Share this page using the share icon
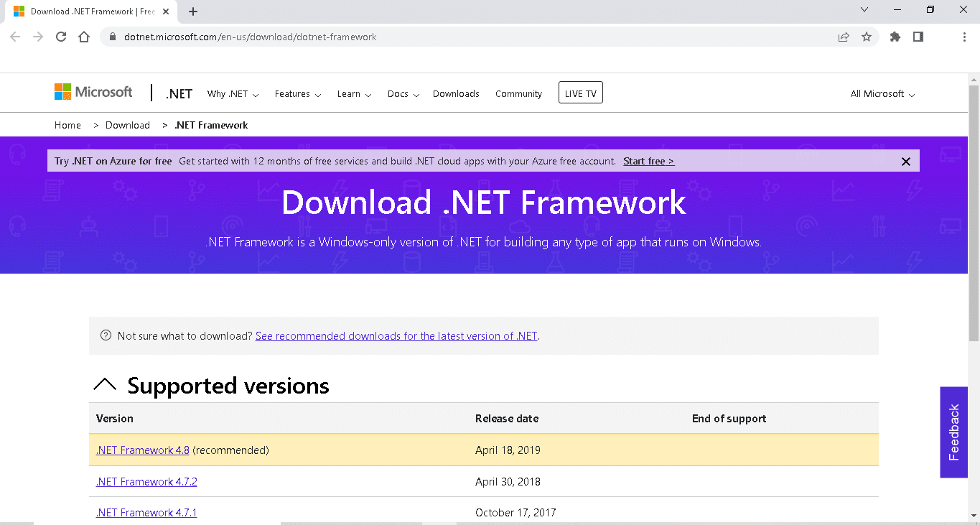Image resolution: width=980 pixels, height=525 pixels. 844,37
